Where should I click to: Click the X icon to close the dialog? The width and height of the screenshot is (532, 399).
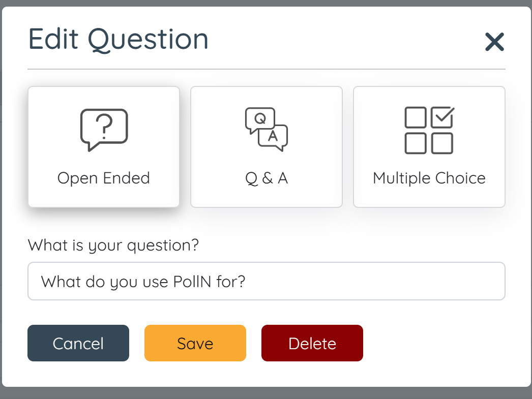click(x=494, y=42)
